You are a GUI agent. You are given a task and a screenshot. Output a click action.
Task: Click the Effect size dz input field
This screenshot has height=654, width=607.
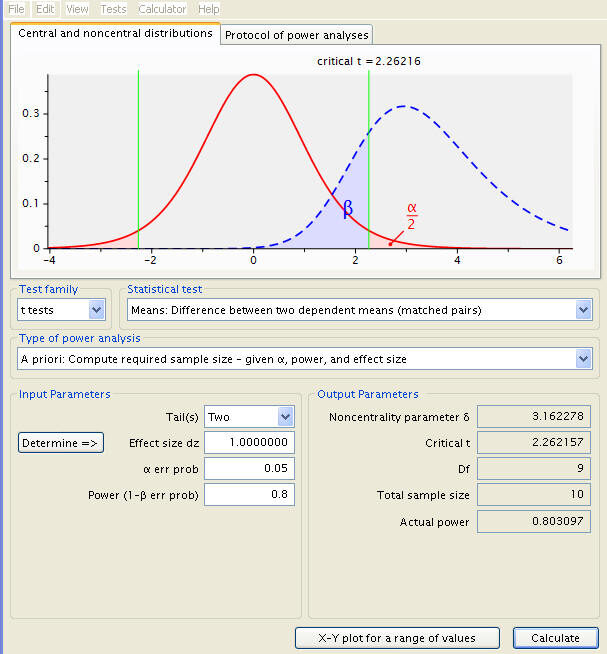click(x=249, y=443)
